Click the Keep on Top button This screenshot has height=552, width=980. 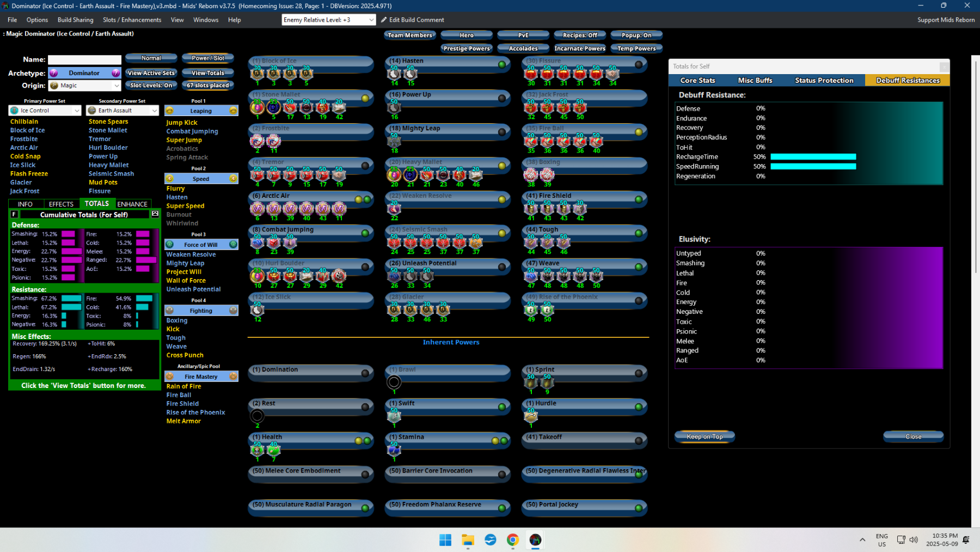tap(705, 436)
